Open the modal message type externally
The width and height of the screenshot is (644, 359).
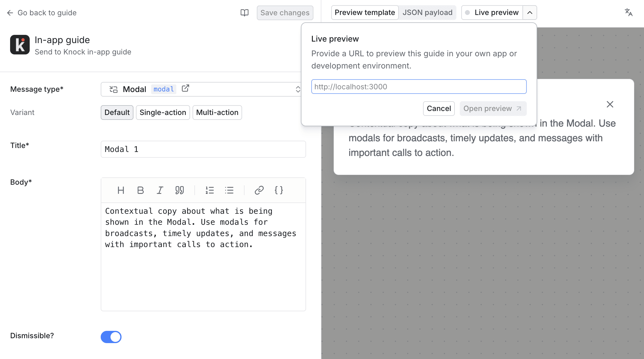click(x=185, y=89)
